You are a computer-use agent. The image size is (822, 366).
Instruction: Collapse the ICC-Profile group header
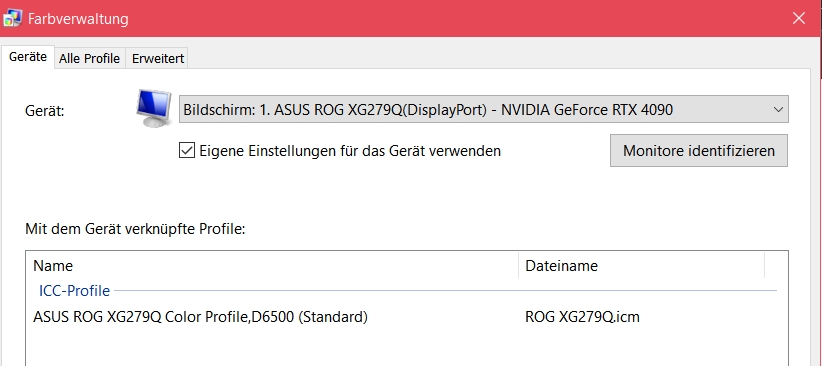74,290
